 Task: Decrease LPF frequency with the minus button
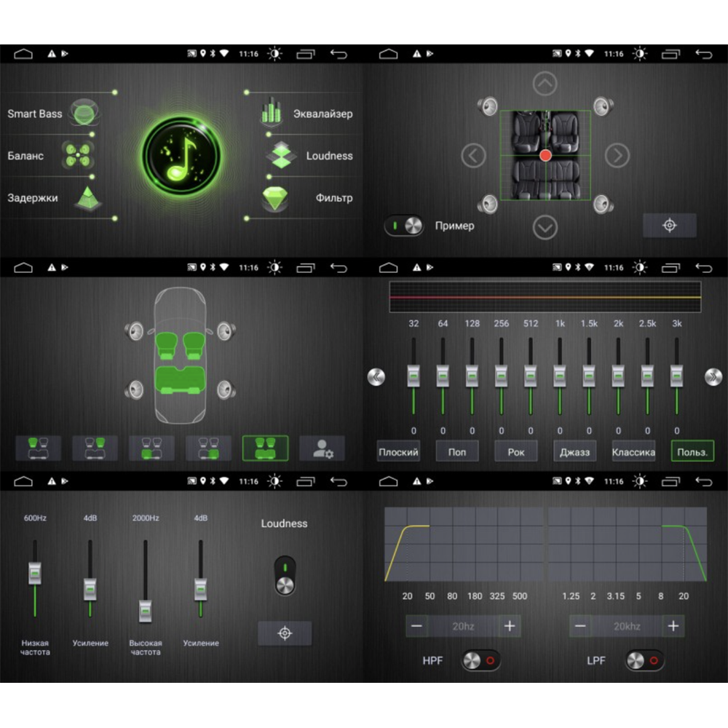580,626
